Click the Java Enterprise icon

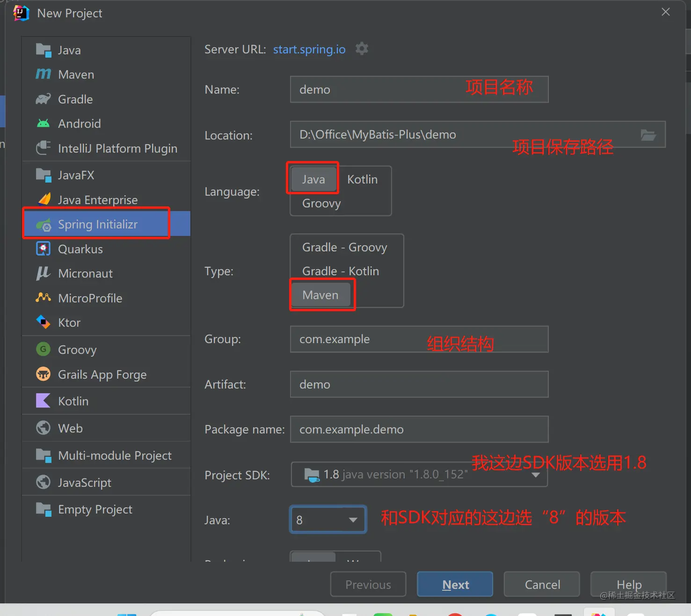pos(44,200)
